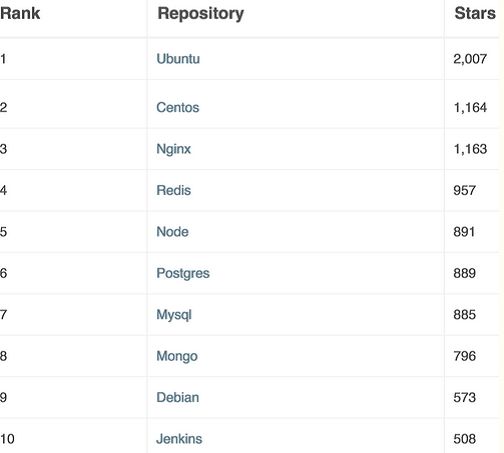The height and width of the screenshot is (453, 504).
Task: Click the Rank column header
Action: (x=20, y=13)
